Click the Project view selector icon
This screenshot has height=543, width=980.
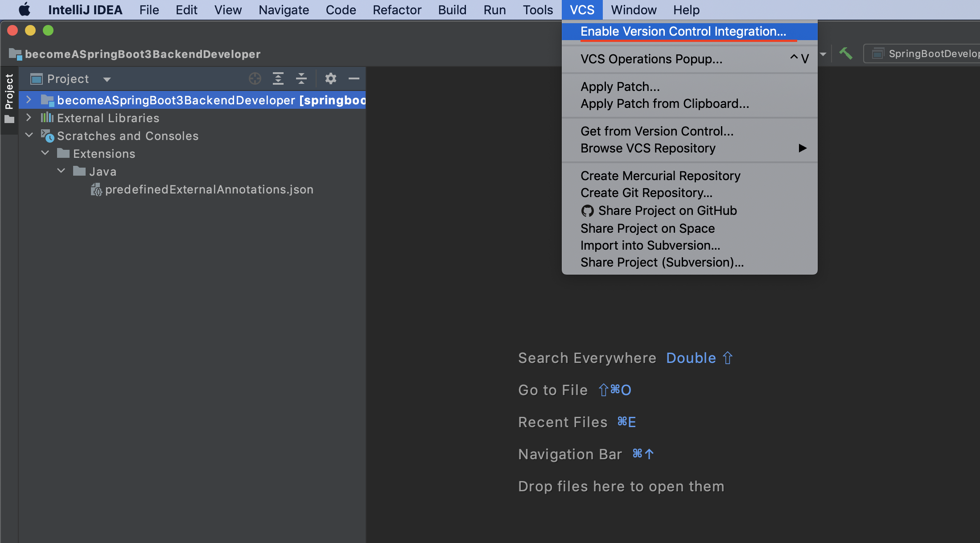36,79
